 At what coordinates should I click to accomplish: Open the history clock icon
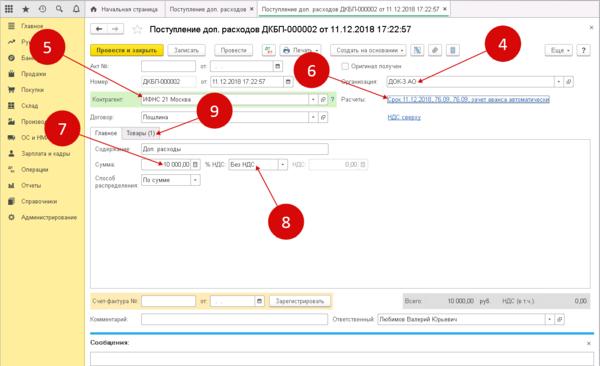42,9
